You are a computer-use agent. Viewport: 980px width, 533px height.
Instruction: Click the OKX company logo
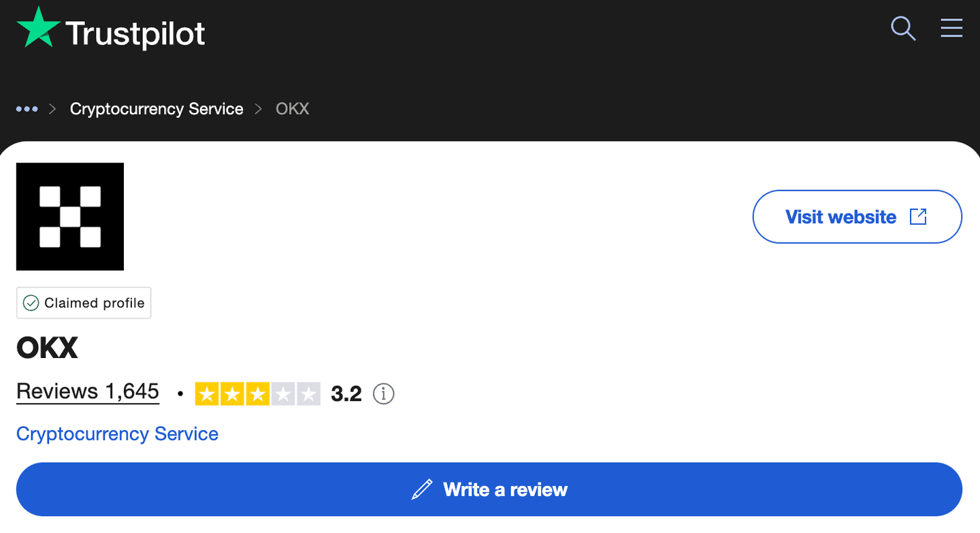69,216
